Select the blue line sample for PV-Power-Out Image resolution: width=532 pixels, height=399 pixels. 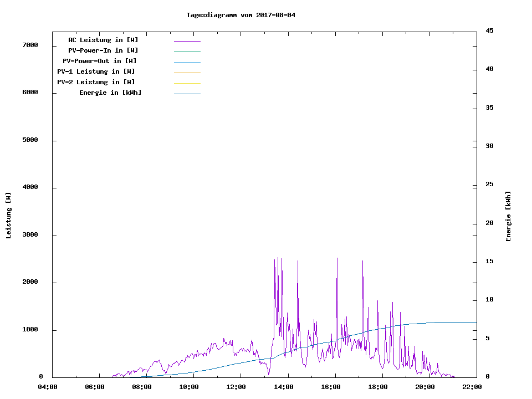click(x=187, y=62)
